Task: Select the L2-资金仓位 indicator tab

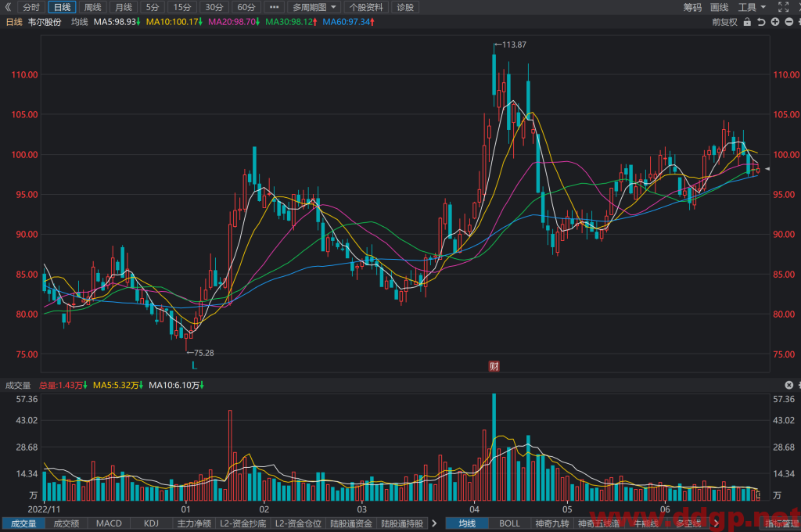Action: pos(298,523)
